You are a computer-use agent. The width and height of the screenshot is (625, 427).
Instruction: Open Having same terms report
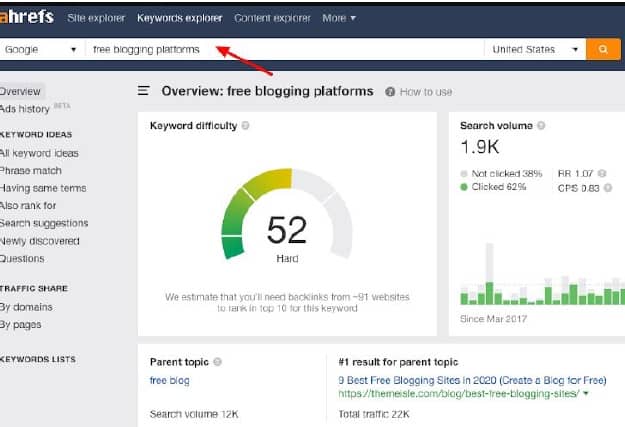[43, 188]
